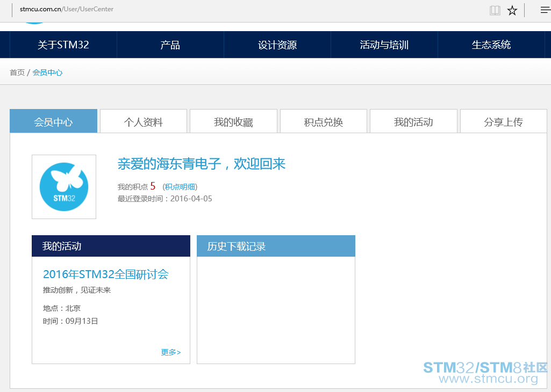Click the text 最近登录时间：2016-04-05

(x=165, y=199)
